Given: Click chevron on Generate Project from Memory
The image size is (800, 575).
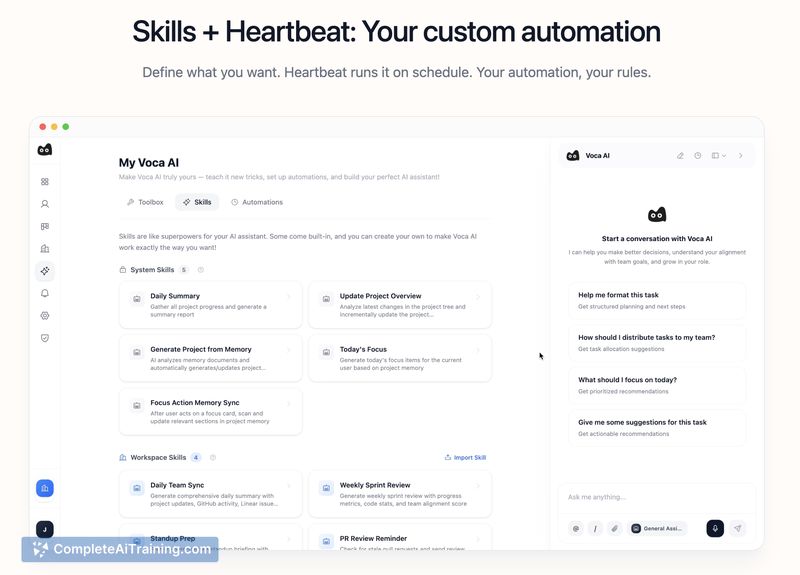Looking at the screenshot, I should click(289, 350).
